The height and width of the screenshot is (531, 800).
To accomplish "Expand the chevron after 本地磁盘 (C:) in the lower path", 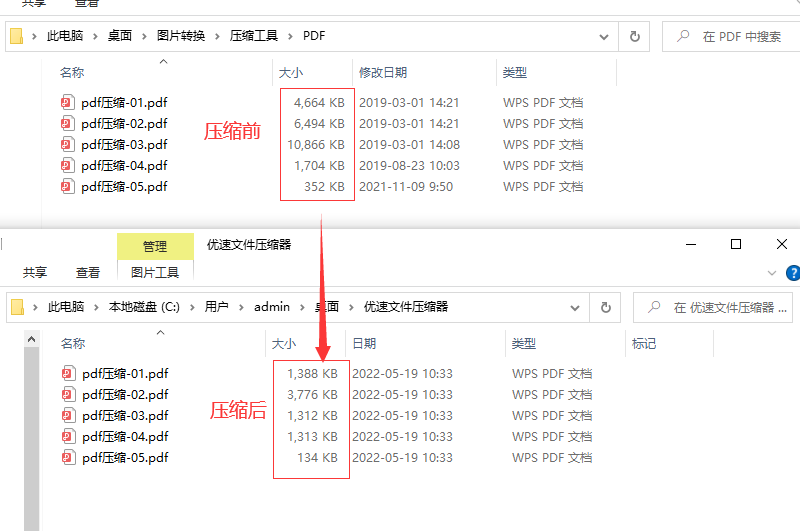I will (192, 307).
